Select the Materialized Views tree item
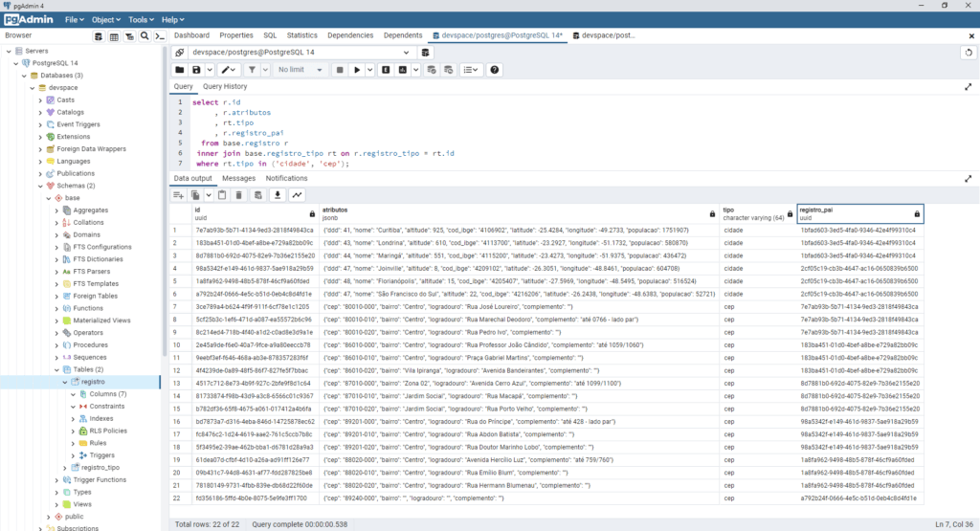Screen dimensions: 980x531 pos(101,321)
